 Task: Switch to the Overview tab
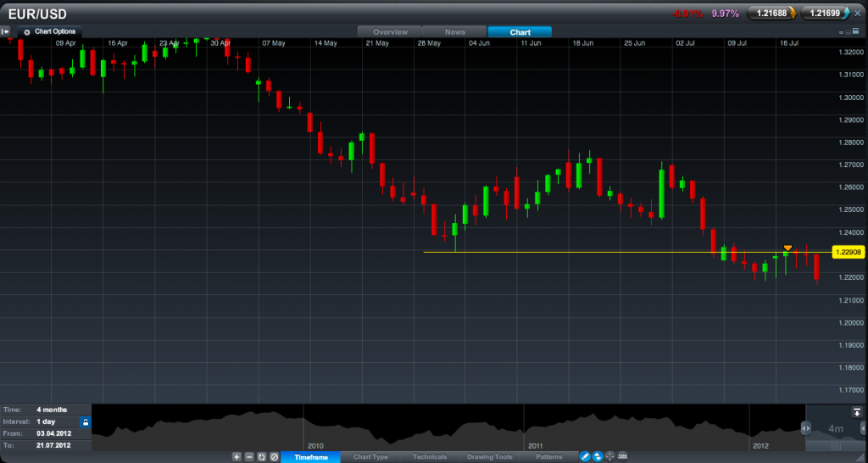coord(390,31)
